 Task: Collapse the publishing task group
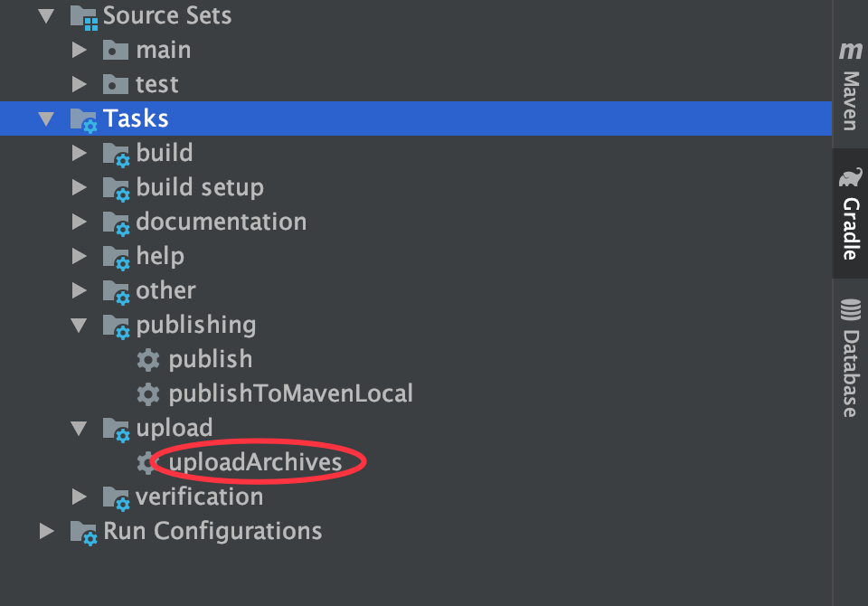pyautogui.click(x=80, y=325)
